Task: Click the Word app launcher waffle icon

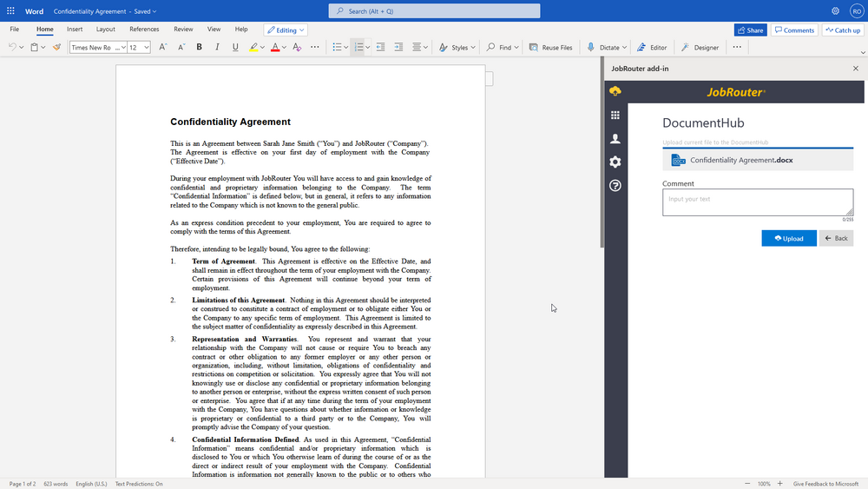Action: click(10, 11)
